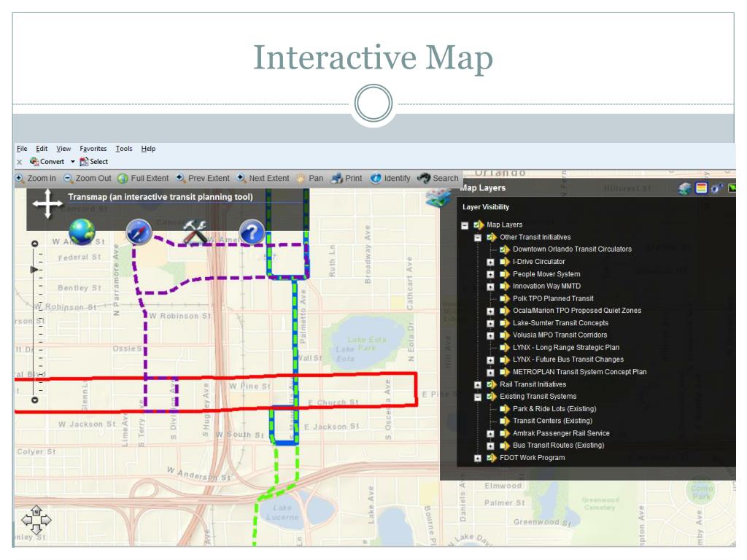Click the colored legend icon in panel header
747x560 pixels.
coord(701,188)
